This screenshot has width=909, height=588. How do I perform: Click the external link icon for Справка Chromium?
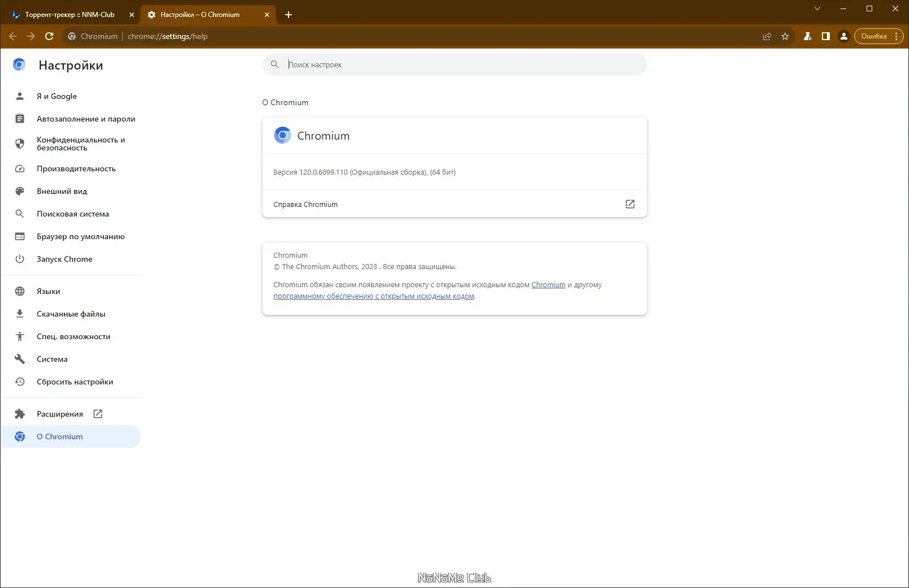click(630, 204)
